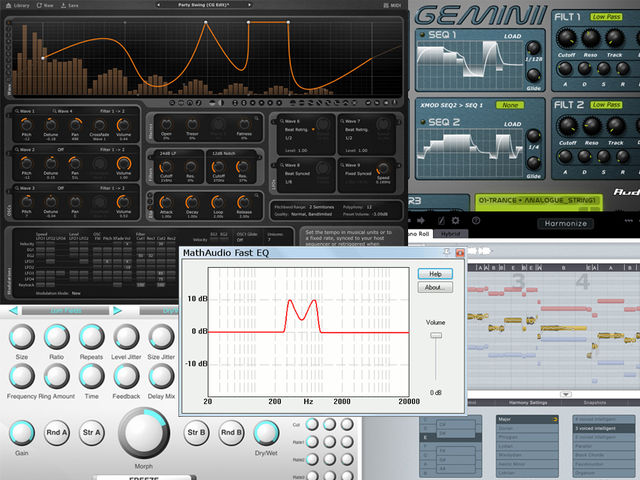
Task: Click the Str B button
Action: 196,433
